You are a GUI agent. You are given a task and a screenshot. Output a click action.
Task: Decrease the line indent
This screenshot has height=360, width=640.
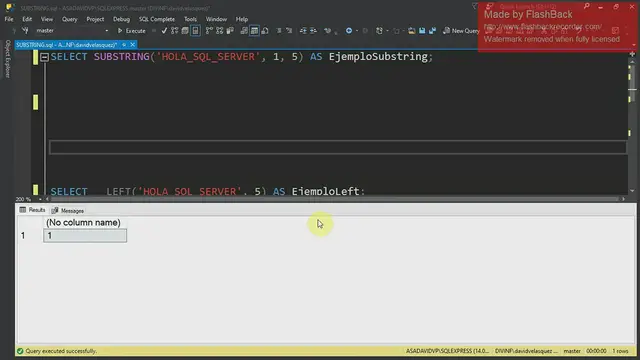pyautogui.click(x=303, y=31)
